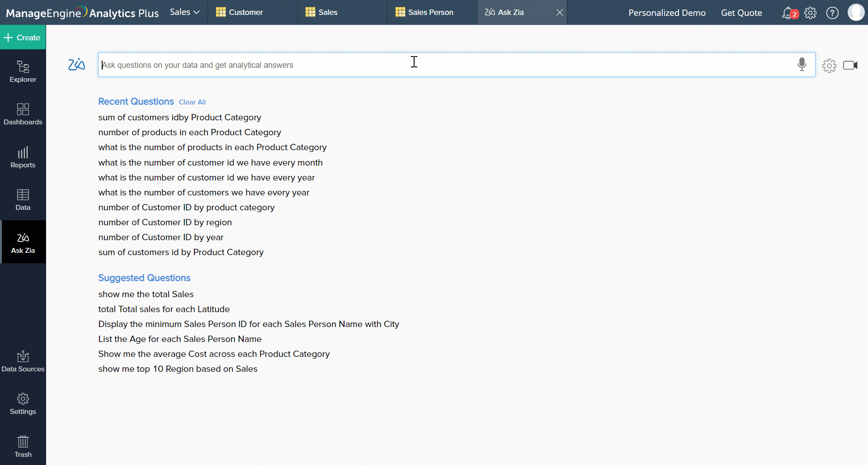Screen dimensions: 868x465
Task: Switch to the Sales Person tab
Action: click(430, 12)
